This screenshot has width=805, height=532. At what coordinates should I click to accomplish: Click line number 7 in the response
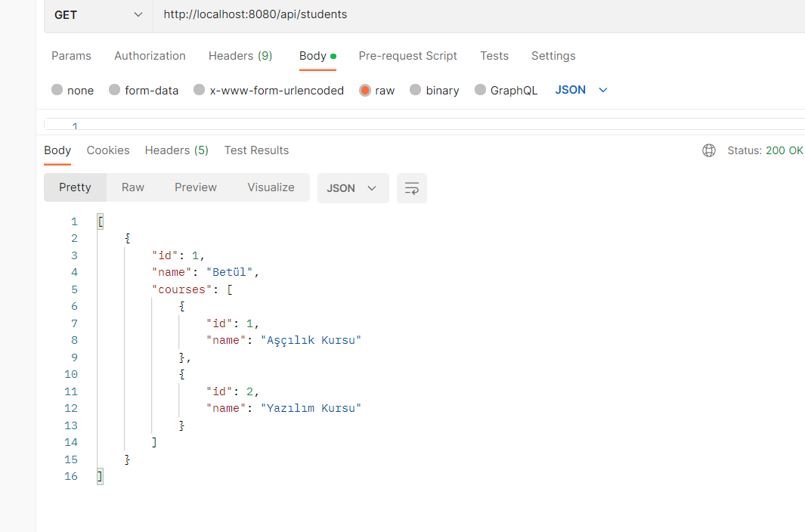[x=73, y=323]
